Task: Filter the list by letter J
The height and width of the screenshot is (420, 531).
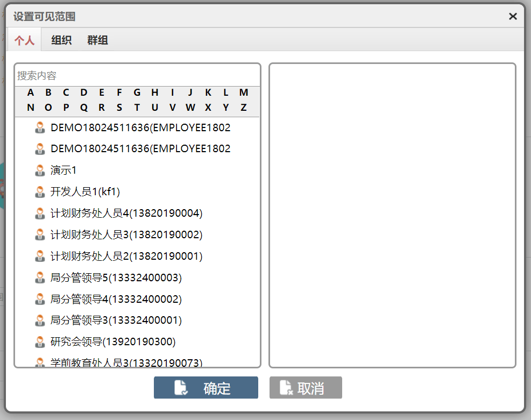Action: [x=190, y=92]
